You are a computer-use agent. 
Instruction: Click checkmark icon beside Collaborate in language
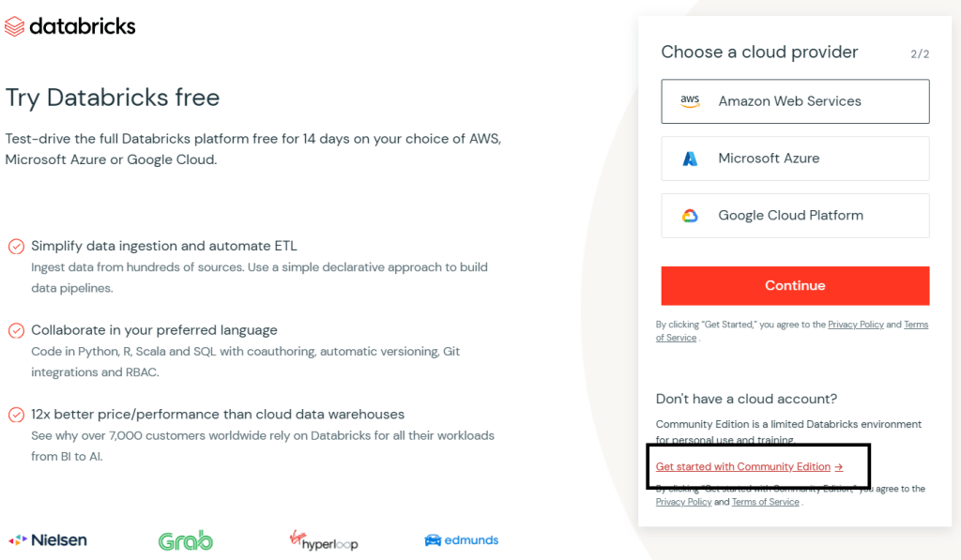(x=16, y=331)
